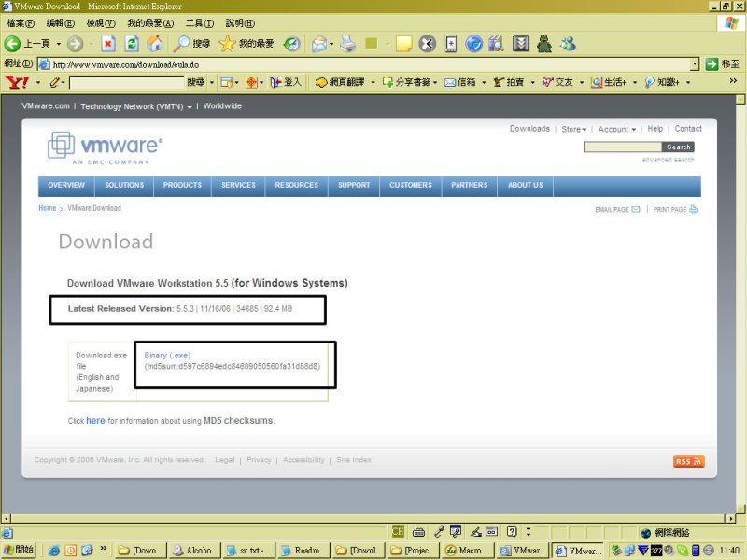The width and height of the screenshot is (747, 560).
Task: Open the 我的最愛(A) Favorites menu
Action: (x=150, y=22)
